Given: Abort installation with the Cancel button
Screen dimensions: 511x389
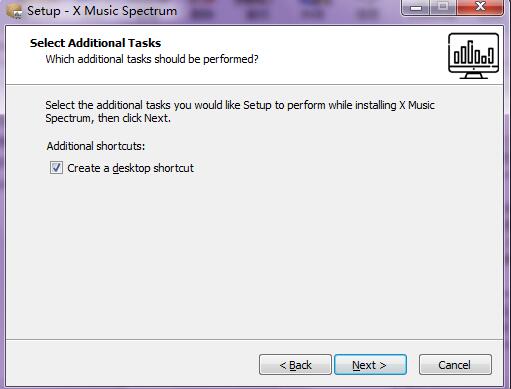Looking at the screenshot, I should pyautogui.click(x=455, y=365).
